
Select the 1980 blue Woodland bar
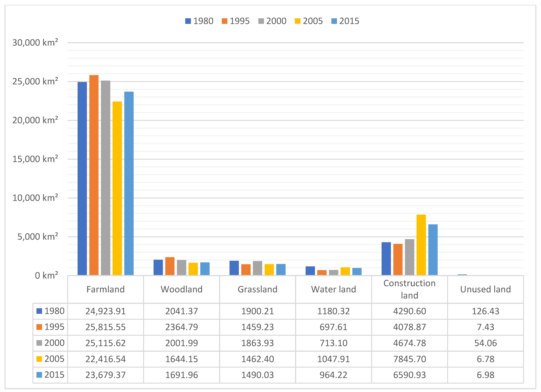[158, 267]
